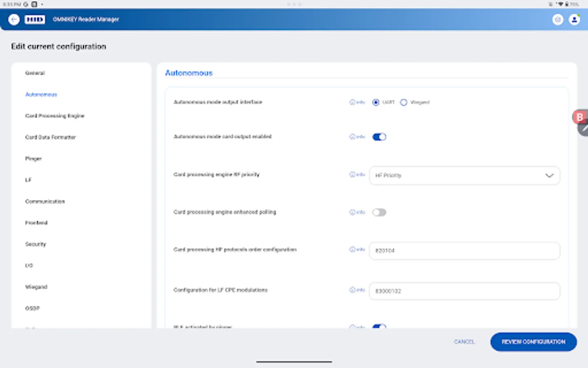Open the red B floating bubble on the right edge
The height and width of the screenshot is (368, 588).
click(579, 117)
